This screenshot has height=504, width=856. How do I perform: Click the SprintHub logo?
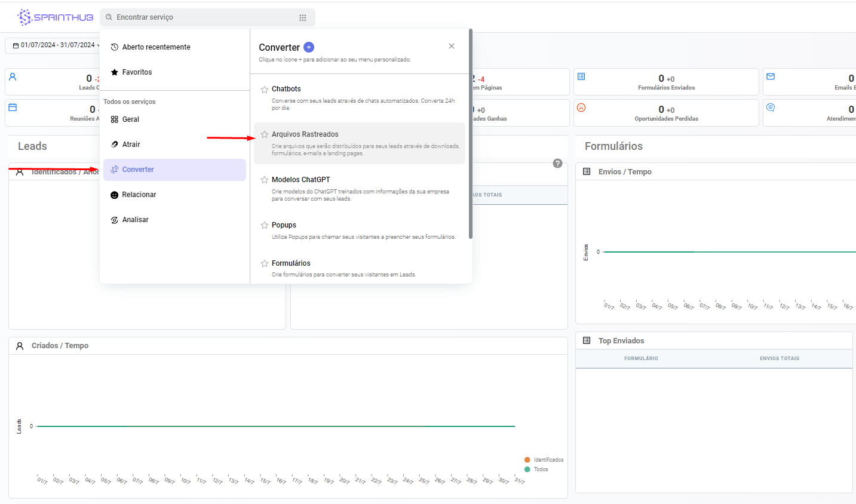[56, 17]
